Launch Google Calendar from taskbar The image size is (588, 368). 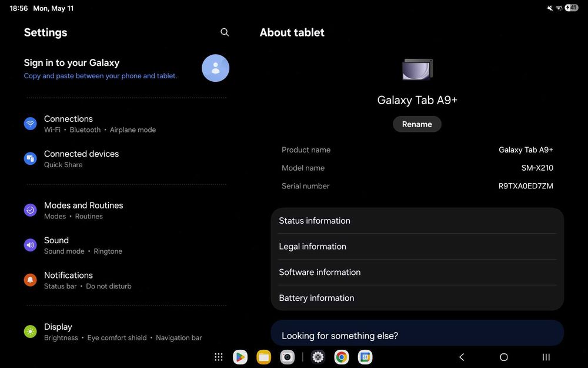click(365, 357)
